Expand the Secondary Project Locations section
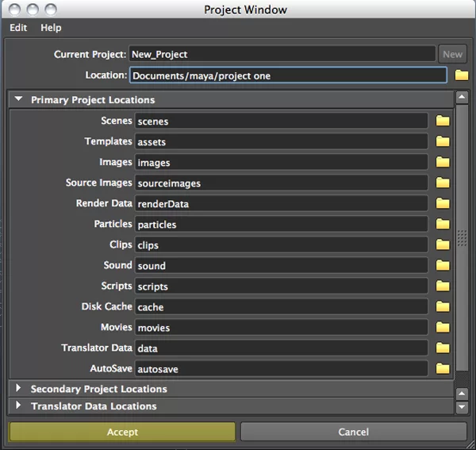 (x=19, y=389)
